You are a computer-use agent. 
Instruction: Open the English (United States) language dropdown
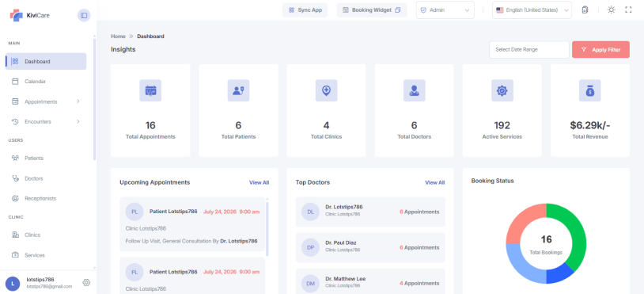click(532, 10)
